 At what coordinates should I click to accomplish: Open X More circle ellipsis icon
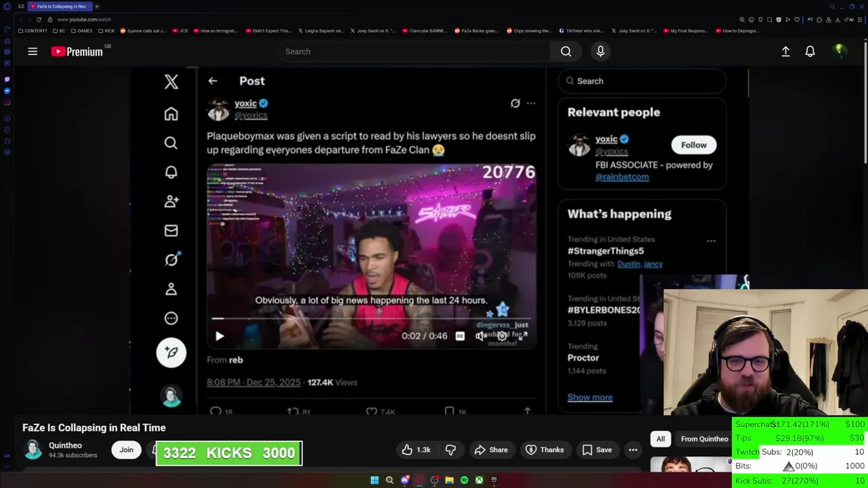[171, 319]
